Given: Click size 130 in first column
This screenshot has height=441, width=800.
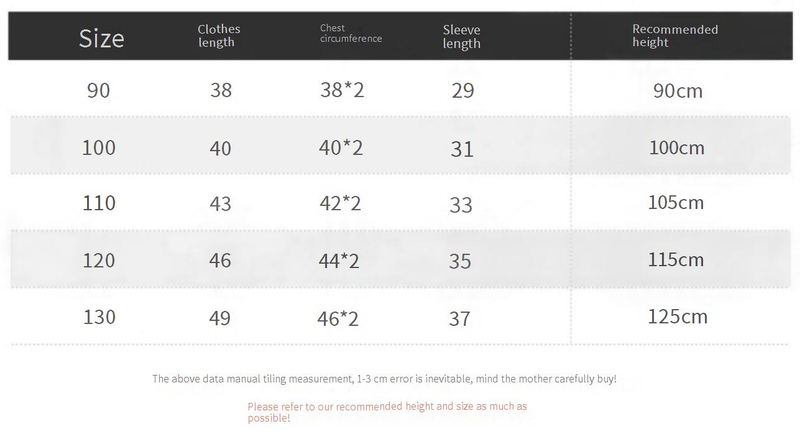Looking at the screenshot, I should [99, 317].
